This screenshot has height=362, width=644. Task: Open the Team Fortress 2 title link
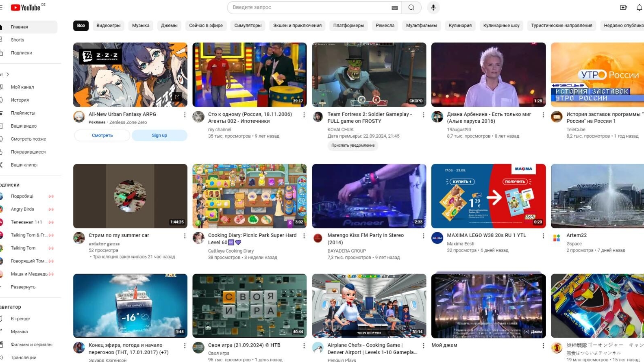coord(370,118)
